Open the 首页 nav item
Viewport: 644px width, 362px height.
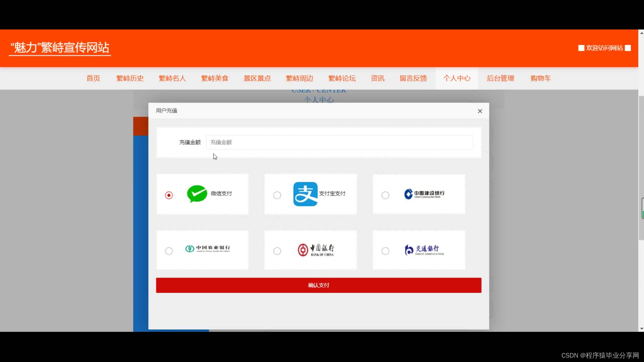[x=93, y=78]
